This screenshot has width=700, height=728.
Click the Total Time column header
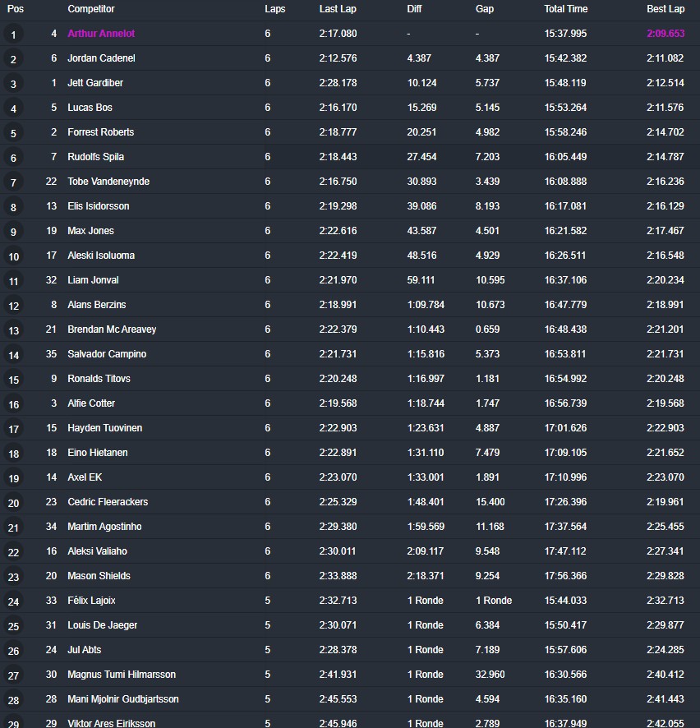(x=565, y=9)
